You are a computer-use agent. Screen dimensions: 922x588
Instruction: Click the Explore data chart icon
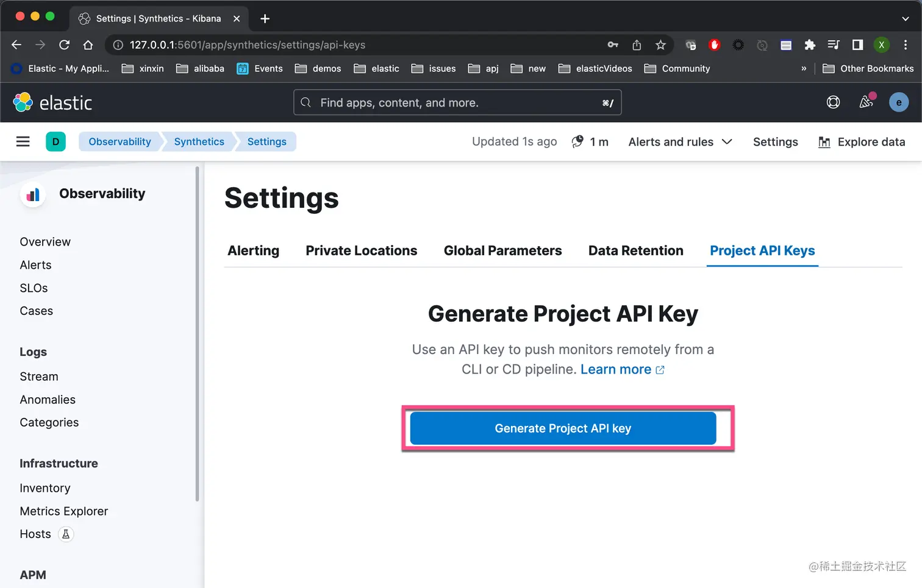coord(824,142)
